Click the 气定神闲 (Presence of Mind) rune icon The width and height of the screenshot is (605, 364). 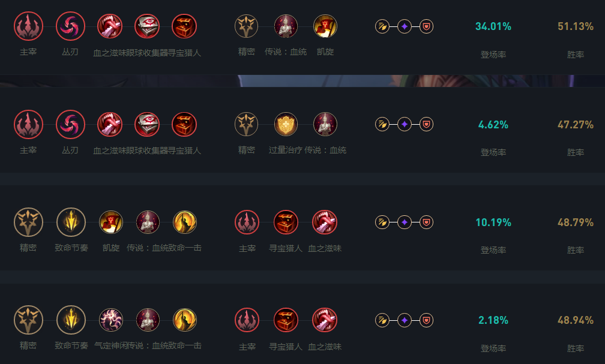[110, 320]
